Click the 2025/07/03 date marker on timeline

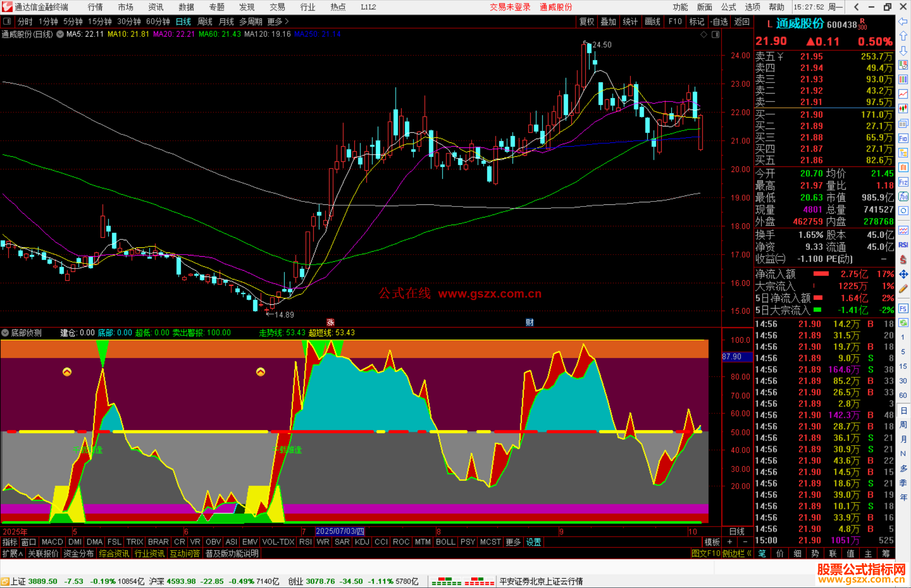(340, 532)
